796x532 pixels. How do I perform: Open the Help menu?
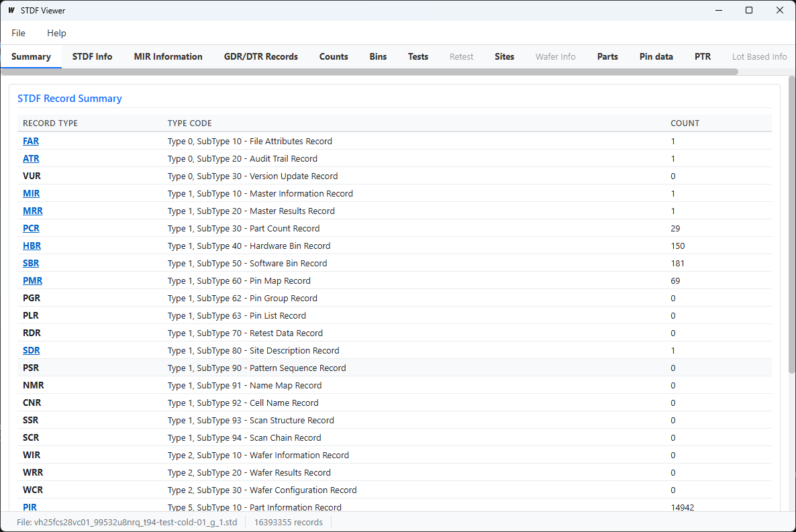(x=56, y=33)
